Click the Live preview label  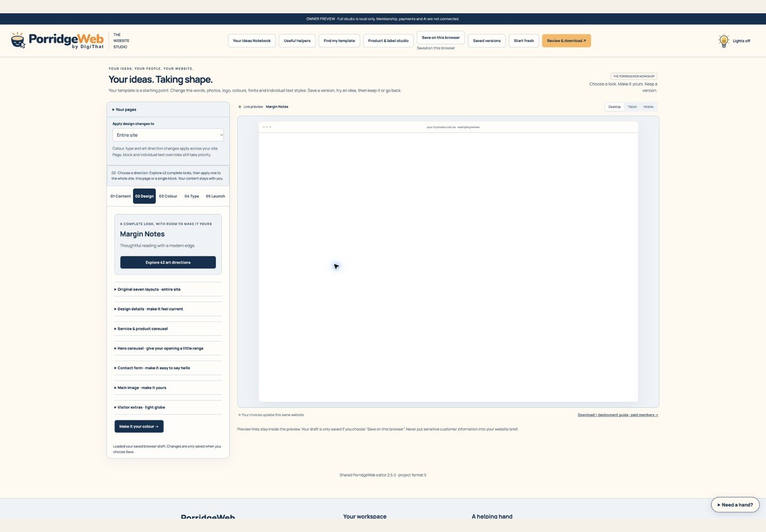tap(253, 107)
